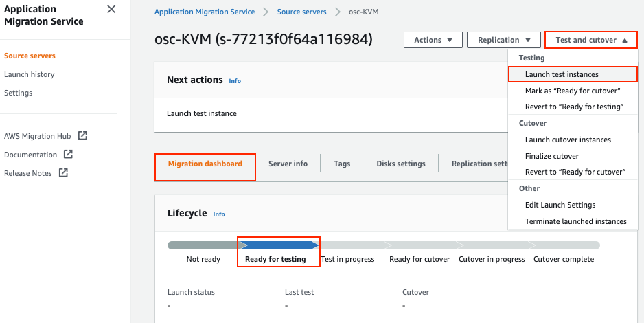644x323 pixels.
Task: Click the Not ready lifecycle segment
Action: click(203, 245)
